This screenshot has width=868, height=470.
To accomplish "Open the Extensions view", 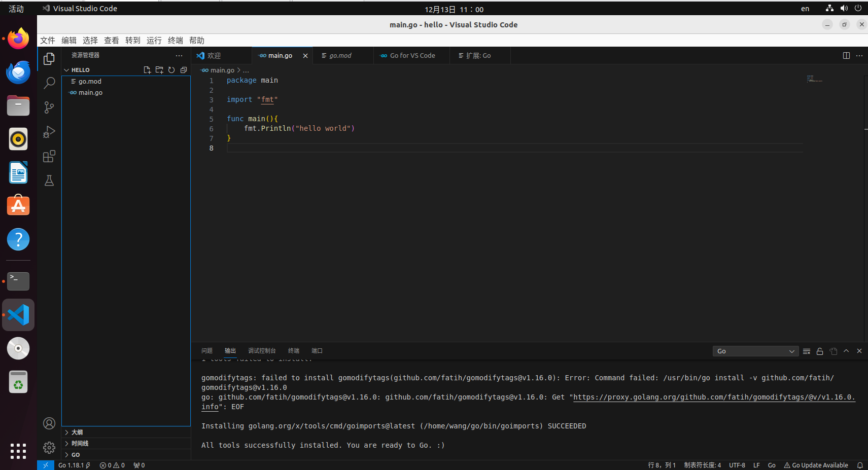I will coord(49,156).
